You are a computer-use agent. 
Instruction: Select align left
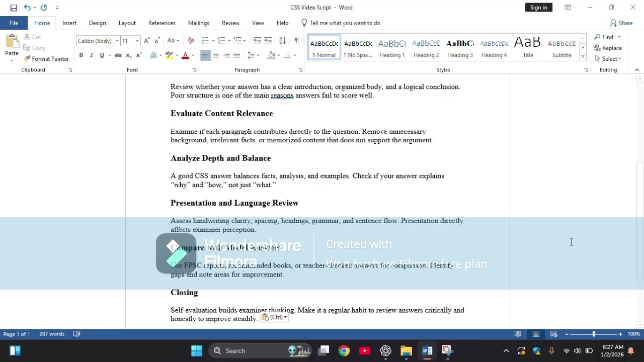click(205, 55)
